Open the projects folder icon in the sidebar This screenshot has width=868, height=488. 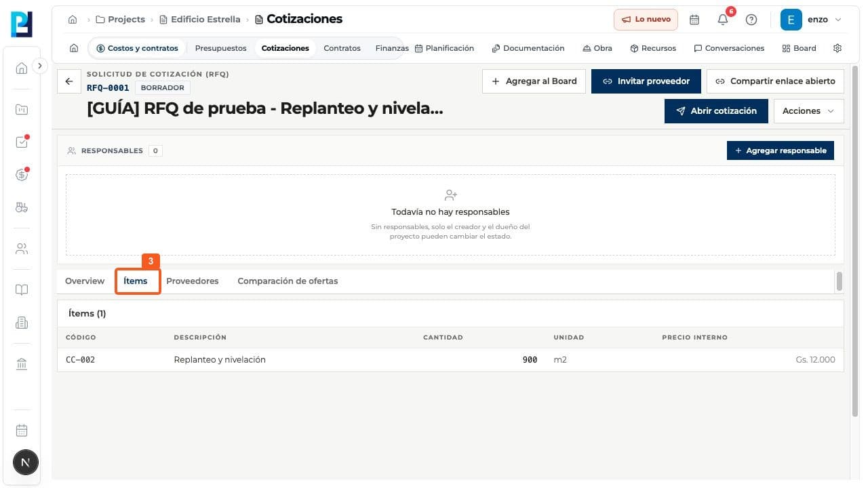(x=22, y=109)
